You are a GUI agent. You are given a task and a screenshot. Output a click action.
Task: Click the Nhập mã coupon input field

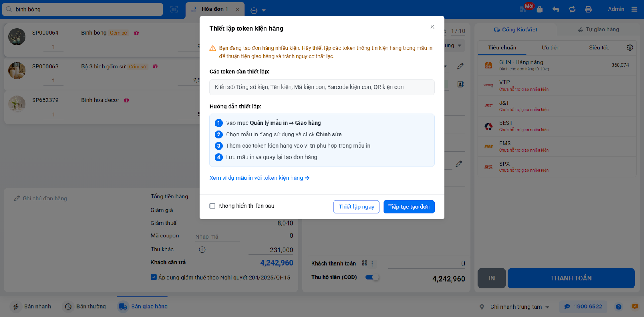click(217, 237)
